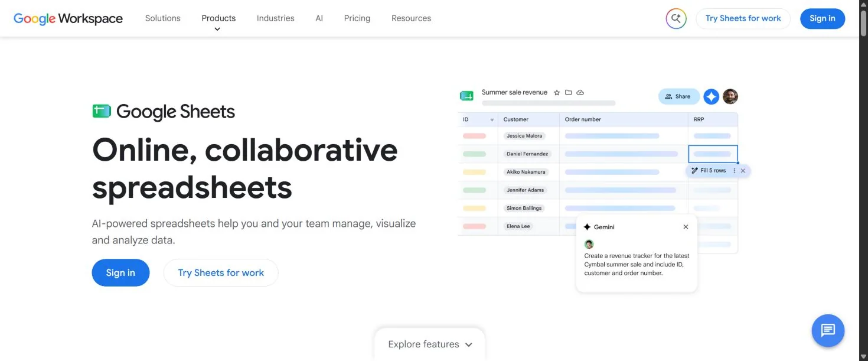Viewport: 868px width, 361px height.
Task: Click header Try Sheets for work button
Action: (x=743, y=18)
